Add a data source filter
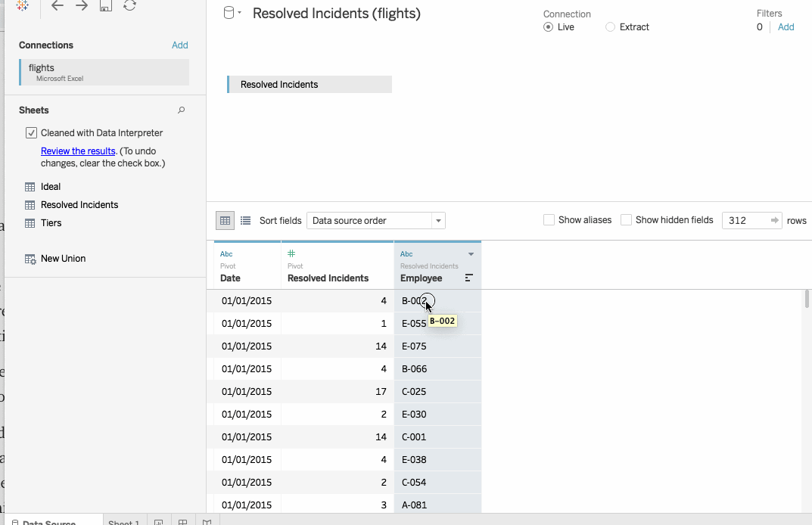The height and width of the screenshot is (525, 812). [786, 27]
